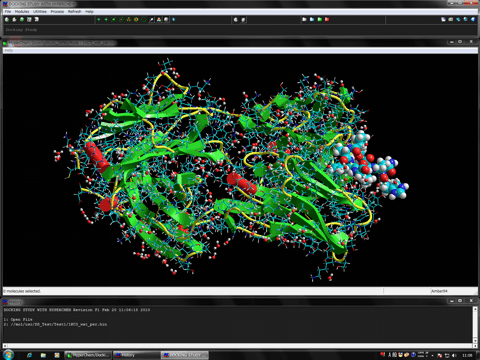Click the history log scrollbar down arrow
The height and width of the screenshot is (360, 480).
(x=475, y=341)
